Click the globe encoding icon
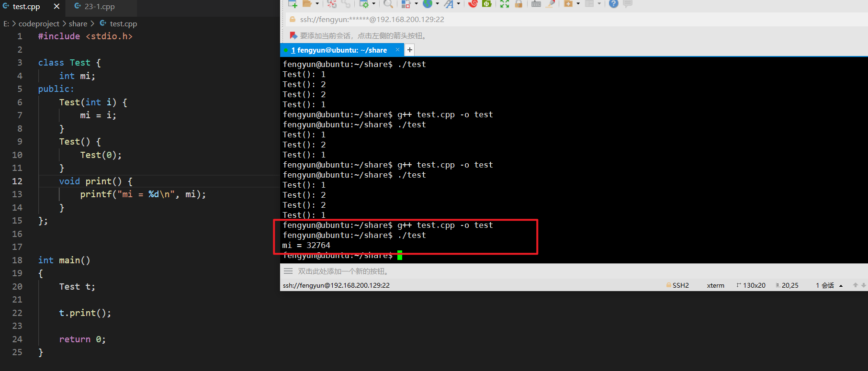The image size is (868, 371). (x=428, y=4)
